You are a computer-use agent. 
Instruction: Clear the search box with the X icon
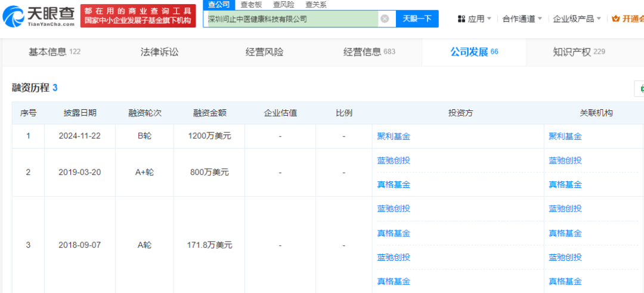[x=385, y=18]
